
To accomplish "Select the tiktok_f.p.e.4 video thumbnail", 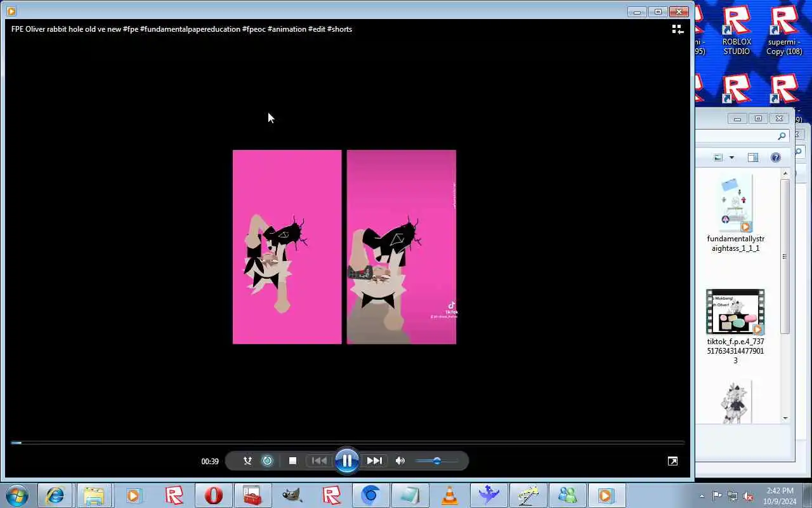I will [x=735, y=312].
